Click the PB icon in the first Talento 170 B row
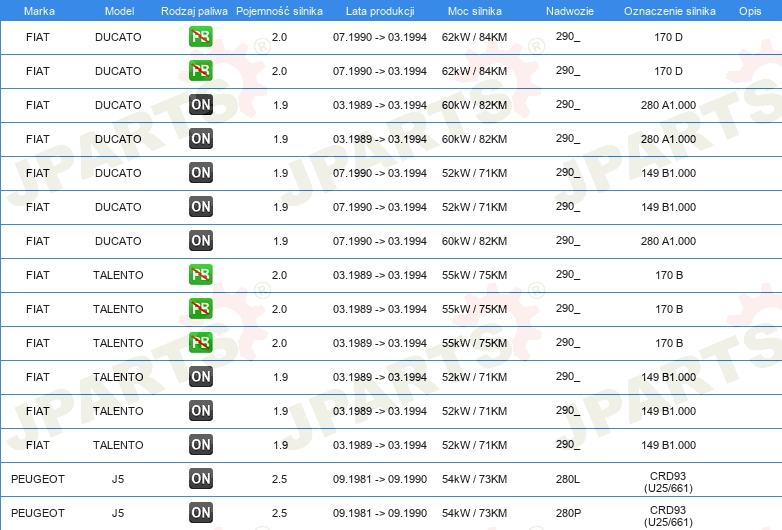Viewport: 782px width, 530px height. pyautogui.click(x=200, y=275)
